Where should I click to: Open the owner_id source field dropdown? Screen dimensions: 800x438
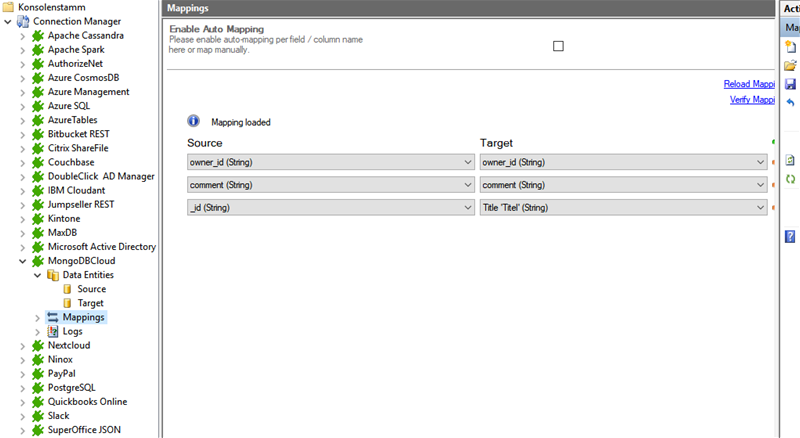[x=468, y=161]
